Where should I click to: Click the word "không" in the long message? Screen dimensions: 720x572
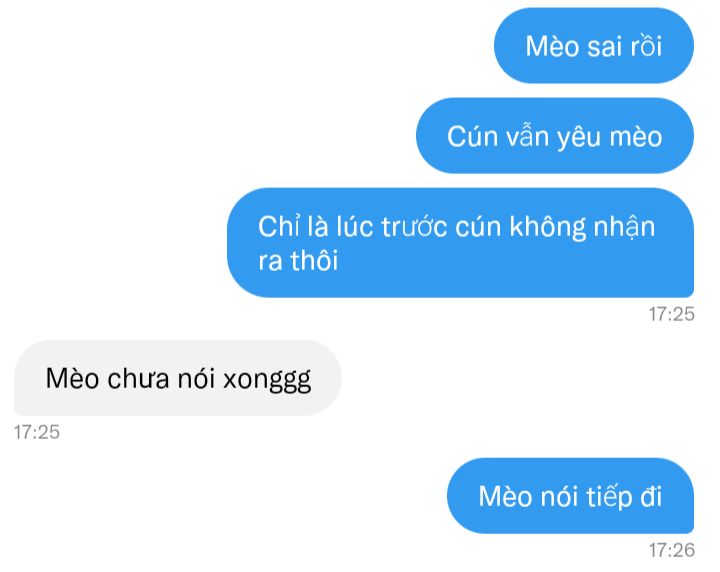pyautogui.click(x=548, y=227)
